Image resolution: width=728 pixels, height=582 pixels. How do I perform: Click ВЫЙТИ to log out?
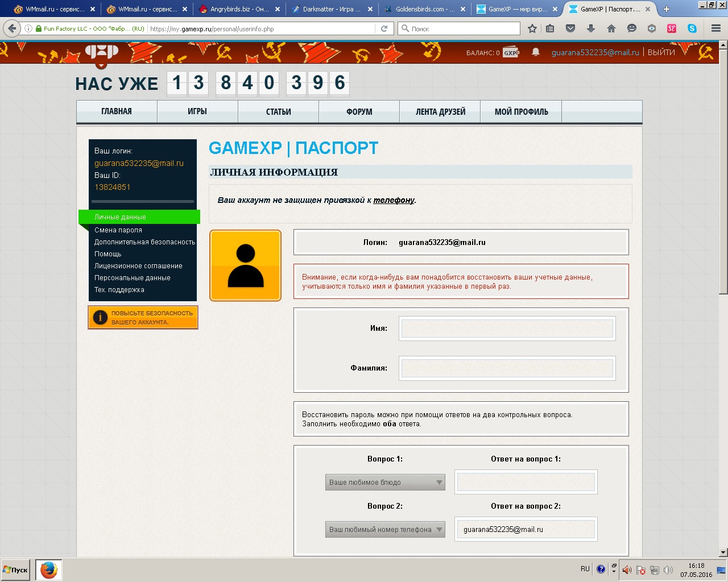point(661,52)
